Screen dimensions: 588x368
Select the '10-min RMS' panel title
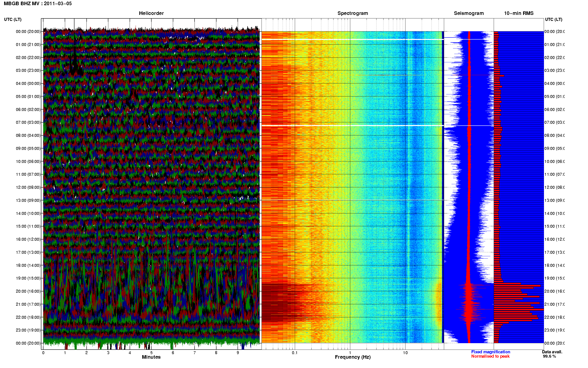[519, 13]
